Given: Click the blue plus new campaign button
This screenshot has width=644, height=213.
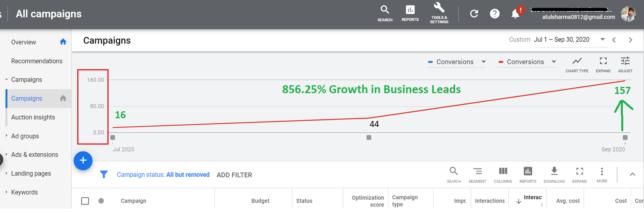Looking at the screenshot, I should [x=83, y=161].
